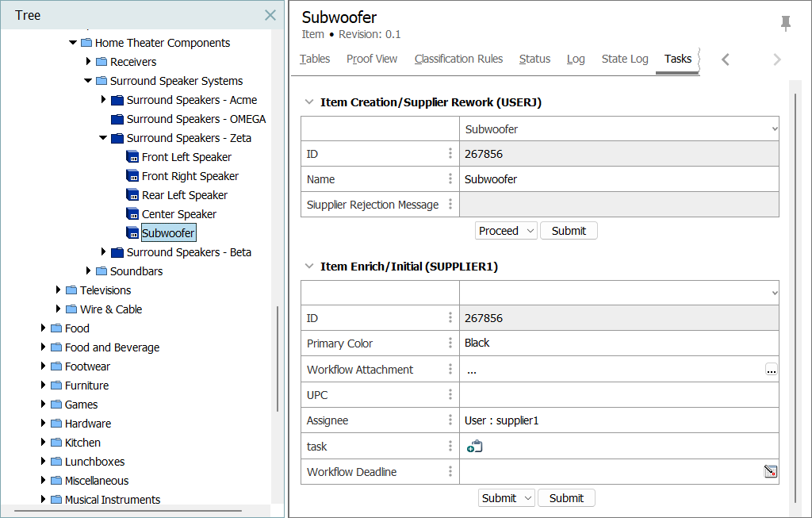Close the Tree panel
The width and height of the screenshot is (812, 518).
click(x=270, y=15)
